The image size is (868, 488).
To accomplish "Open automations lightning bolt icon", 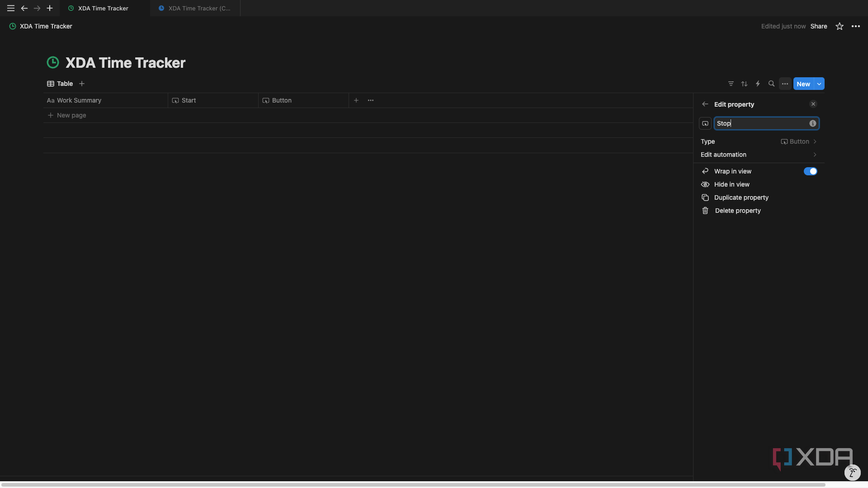I will pyautogui.click(x=758, y=84).
